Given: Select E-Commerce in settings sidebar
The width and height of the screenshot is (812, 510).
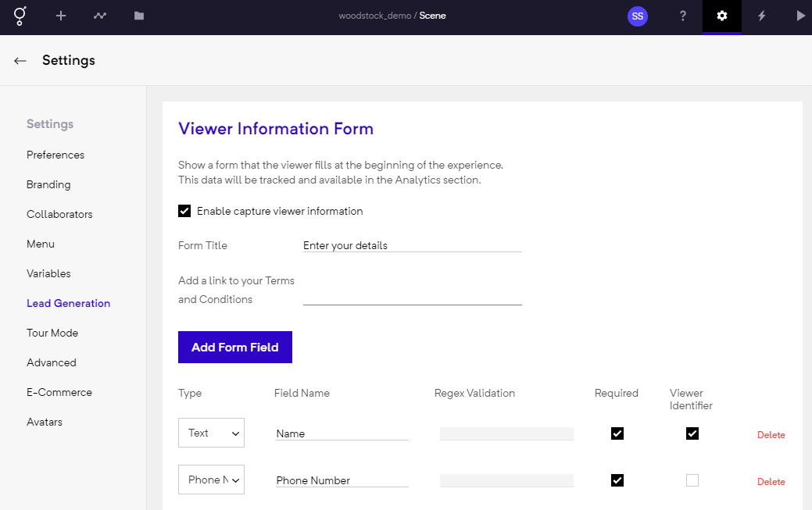Looking at the screenshot, I should [x=59, y=392].
